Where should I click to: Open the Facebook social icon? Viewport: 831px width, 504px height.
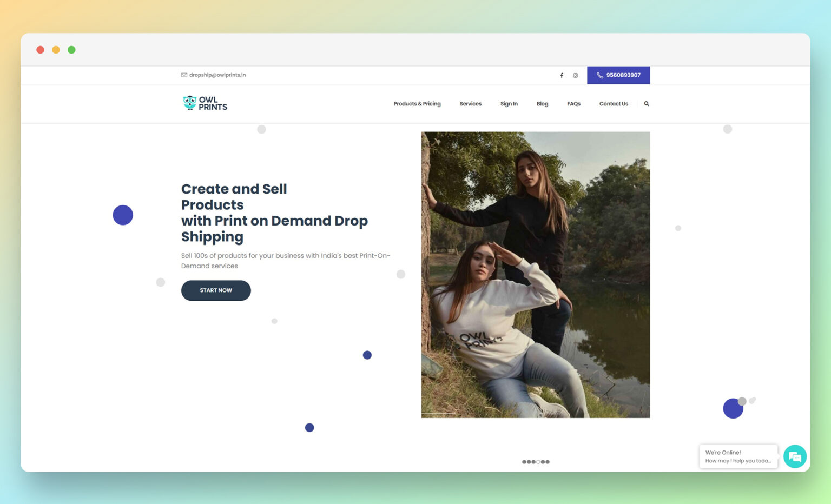point(562,76)
